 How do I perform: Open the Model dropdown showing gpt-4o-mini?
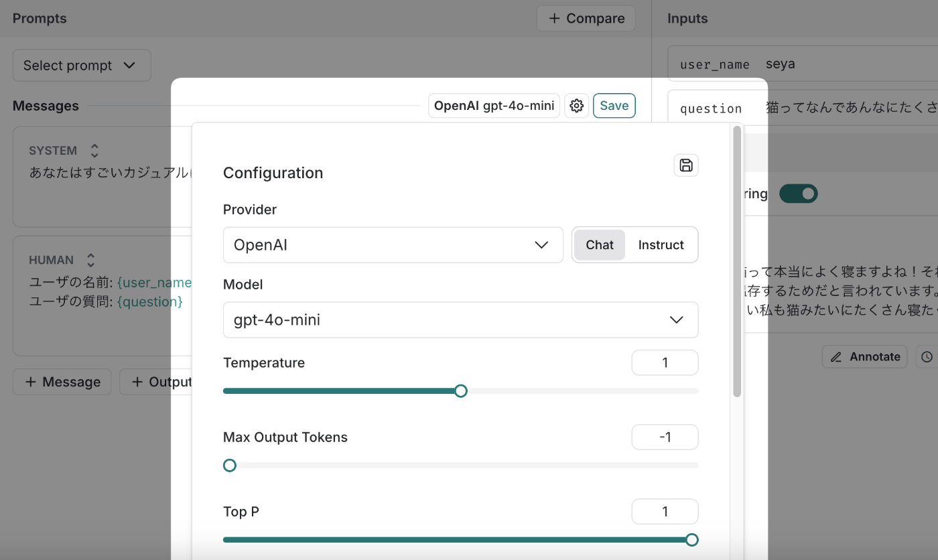pyautogui.click(x=461, y=320)
